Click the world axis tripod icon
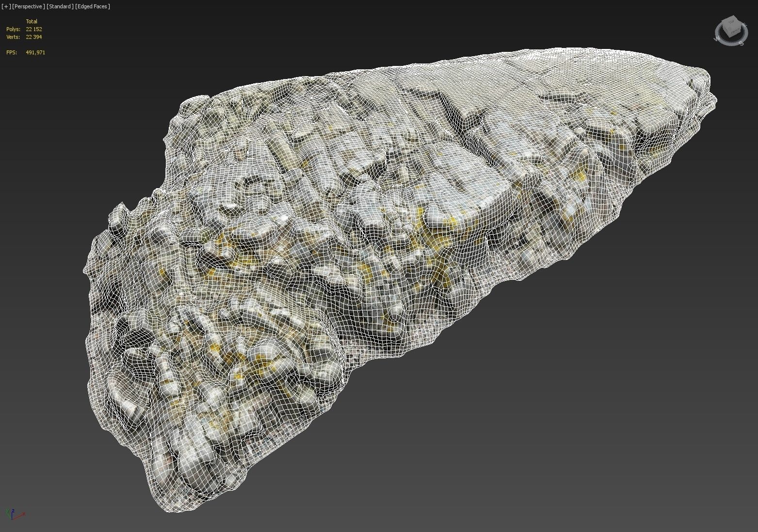This screenshot has width=758, height=532. (15, 514)
